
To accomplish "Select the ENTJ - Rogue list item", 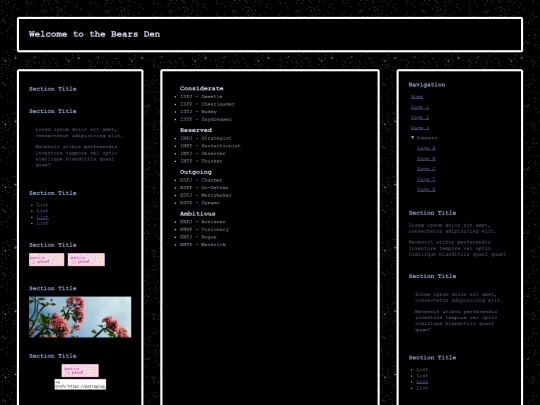I will tap(198, 237).
